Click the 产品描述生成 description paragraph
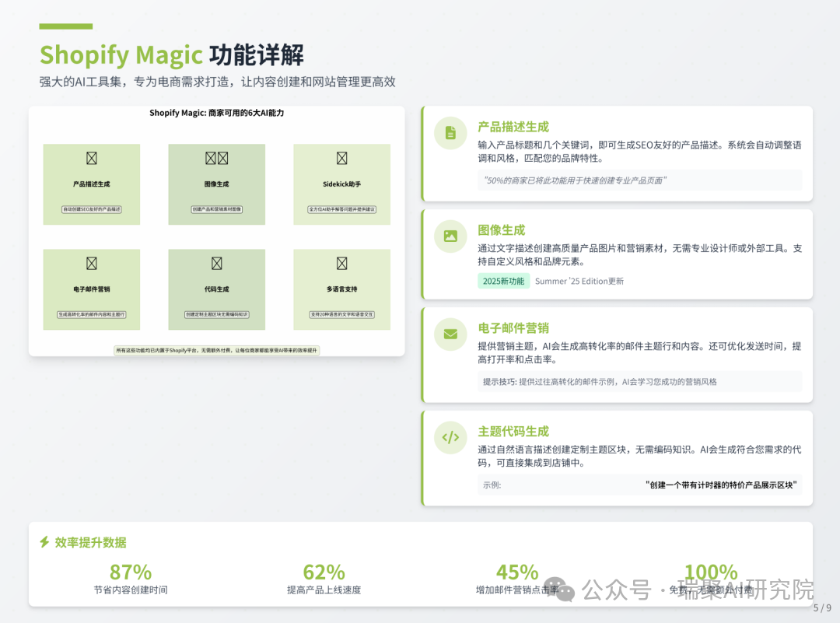This screenshot has width=840, height=623. (639, 152)
